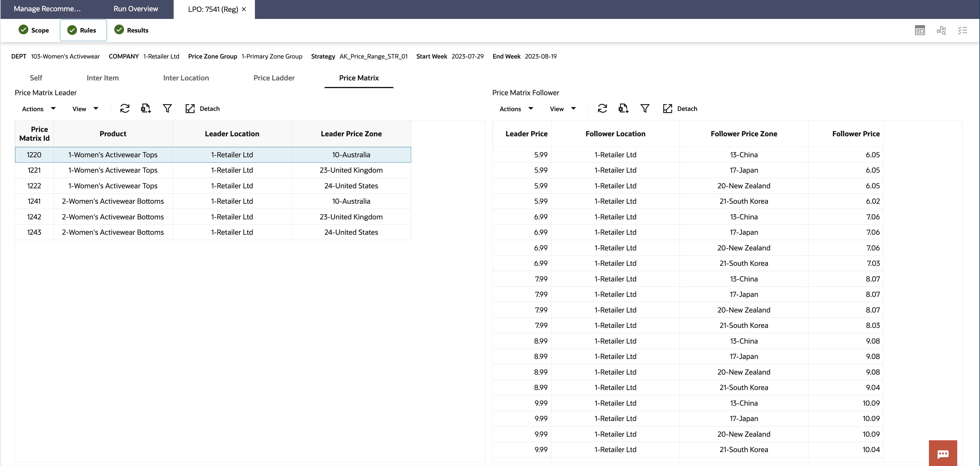Screen dimensions: 980x466
Task: Click the chart search icon at top right
Action: tap(941, 30)
